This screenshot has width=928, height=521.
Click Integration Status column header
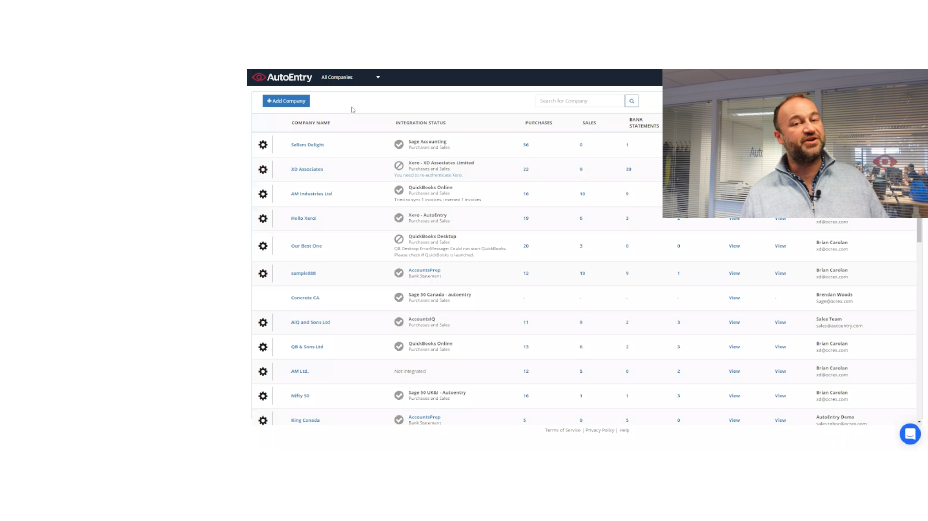click(420, 123)
